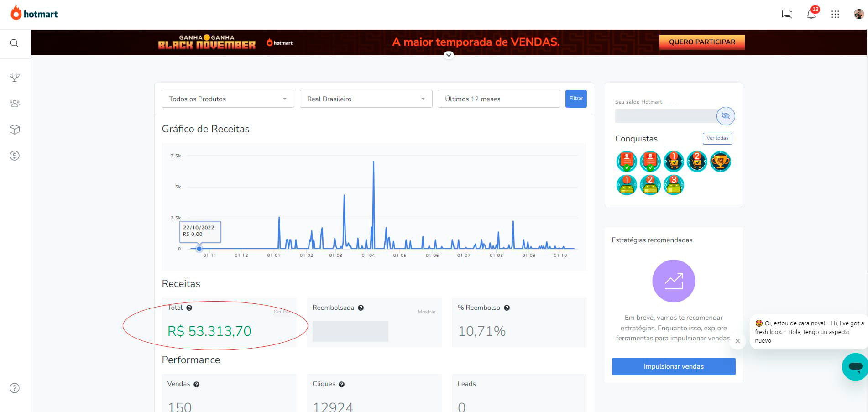Open the apps grid menu icon
This screenshot has width=868, height=412.
[835, 14]
